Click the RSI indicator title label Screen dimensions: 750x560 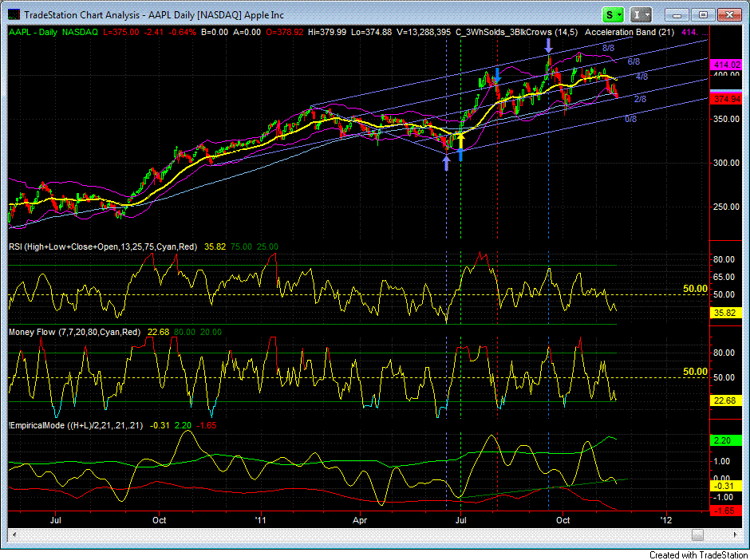pos(103,246)
